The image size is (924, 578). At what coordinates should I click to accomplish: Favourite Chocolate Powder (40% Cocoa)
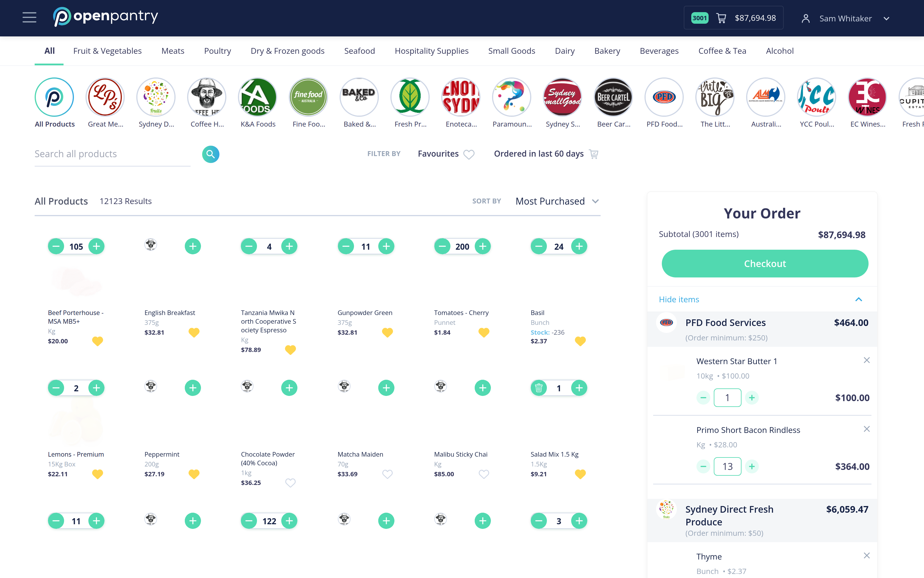click(x=290, y=483)
